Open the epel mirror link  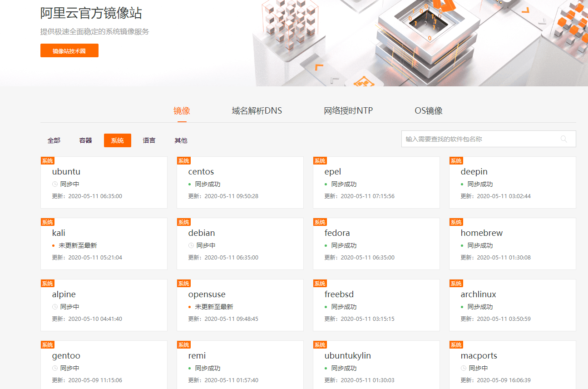tap(333, 172)
